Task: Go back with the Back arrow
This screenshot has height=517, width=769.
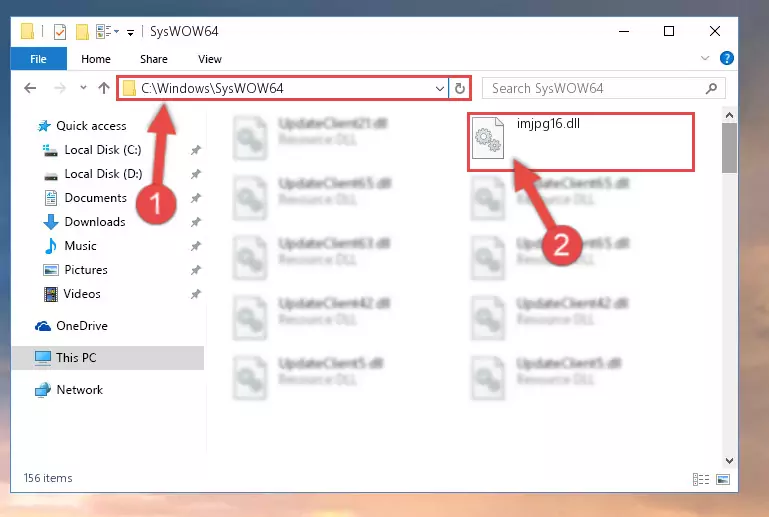Action: pyautogui.click(x=30, y=88)
